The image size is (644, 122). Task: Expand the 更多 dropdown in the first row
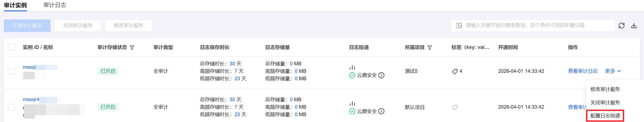tap(613, 71)
